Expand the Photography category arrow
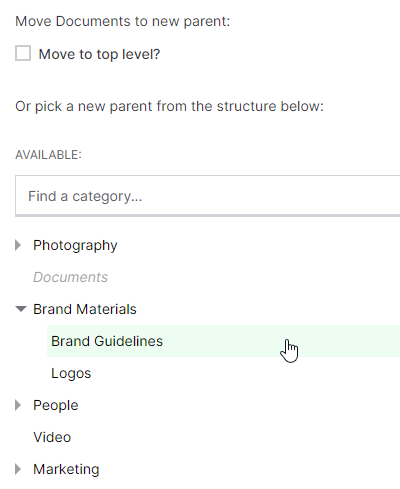This screenshot has width=400, height=489. pos(18,245)
